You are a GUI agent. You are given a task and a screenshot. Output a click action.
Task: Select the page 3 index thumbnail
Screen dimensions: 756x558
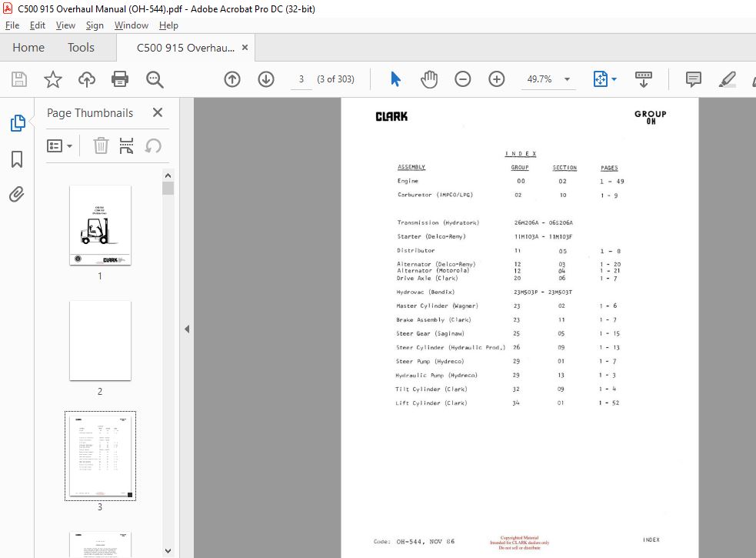[100, 456]
